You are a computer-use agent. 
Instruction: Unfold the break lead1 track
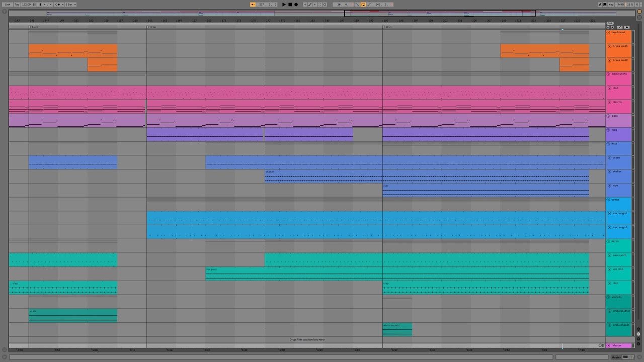coord(609,46)
